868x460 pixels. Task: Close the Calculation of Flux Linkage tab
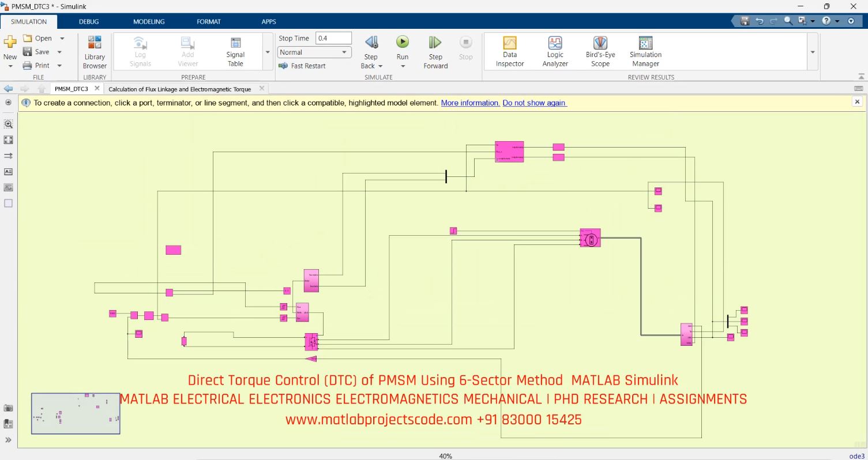(262, 89)
